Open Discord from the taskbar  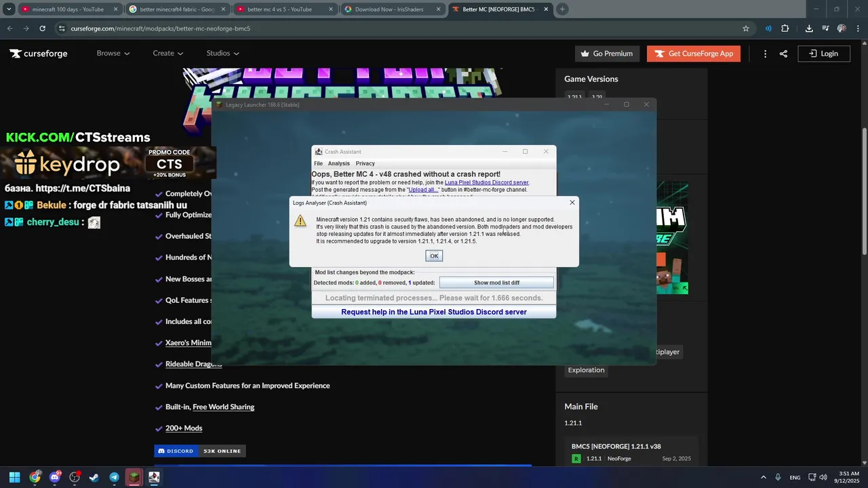point(55,477)
